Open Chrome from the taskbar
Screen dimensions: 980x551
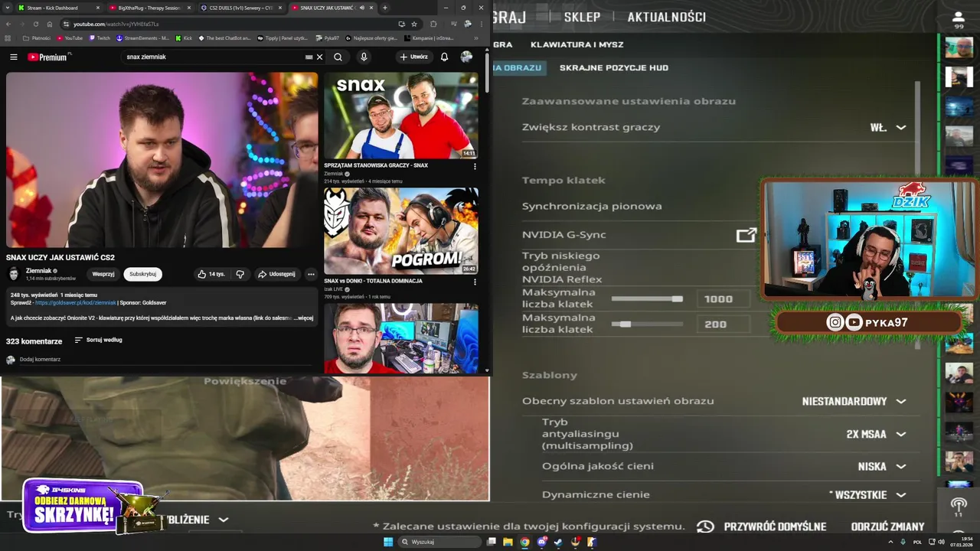click(x=524, y=542)
